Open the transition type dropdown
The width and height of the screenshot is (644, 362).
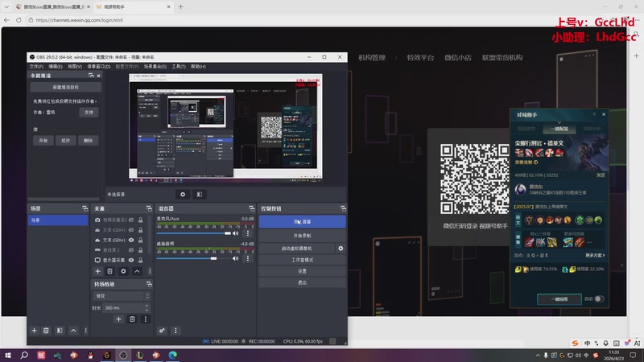point(122,296)
